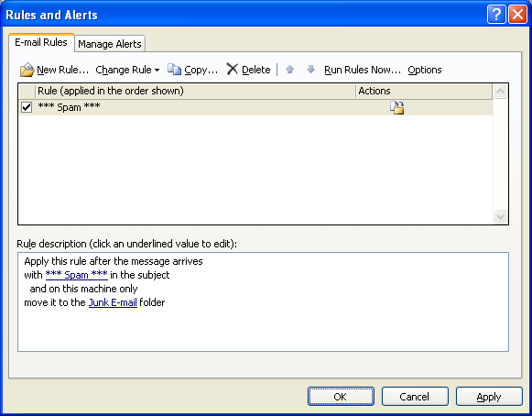Edit the Junk E-mail folder link
The width and height of the screenshot is (532, 416).
(x=113, y=302)
